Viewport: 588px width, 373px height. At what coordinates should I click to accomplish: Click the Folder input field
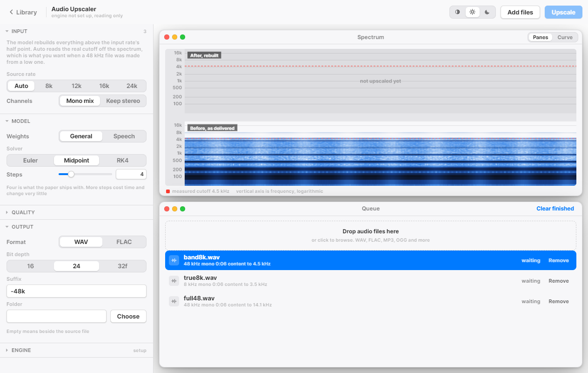56,316
